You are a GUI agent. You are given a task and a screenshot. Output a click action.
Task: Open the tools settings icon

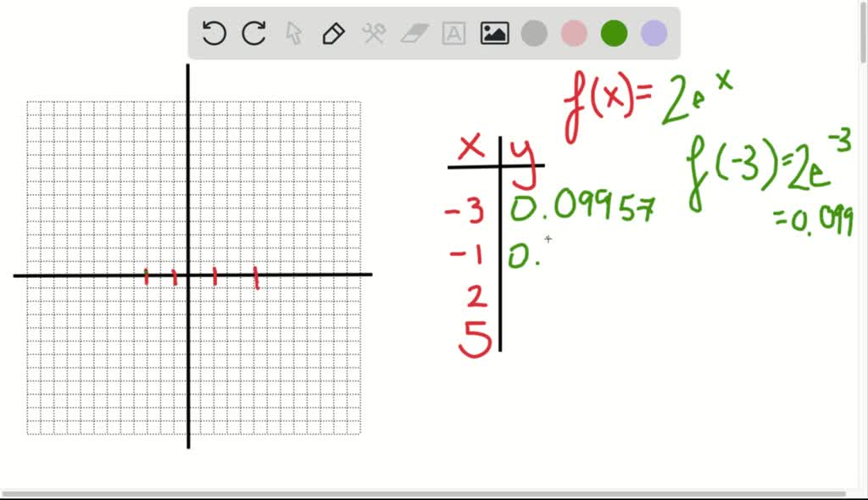point(374,33)
